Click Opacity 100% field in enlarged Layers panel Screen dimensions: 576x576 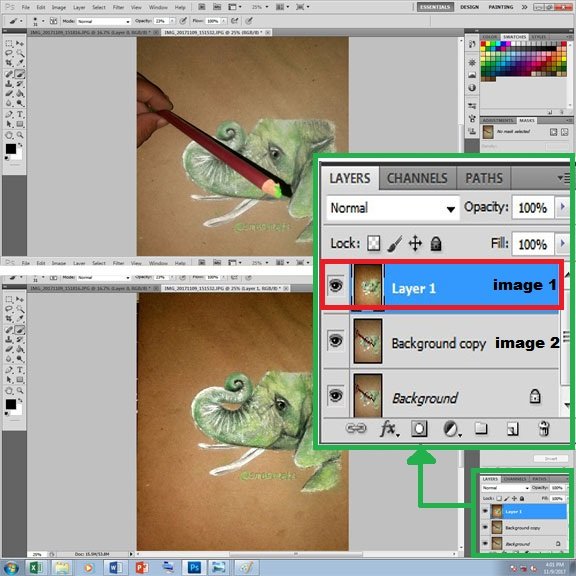coord(533,208)
